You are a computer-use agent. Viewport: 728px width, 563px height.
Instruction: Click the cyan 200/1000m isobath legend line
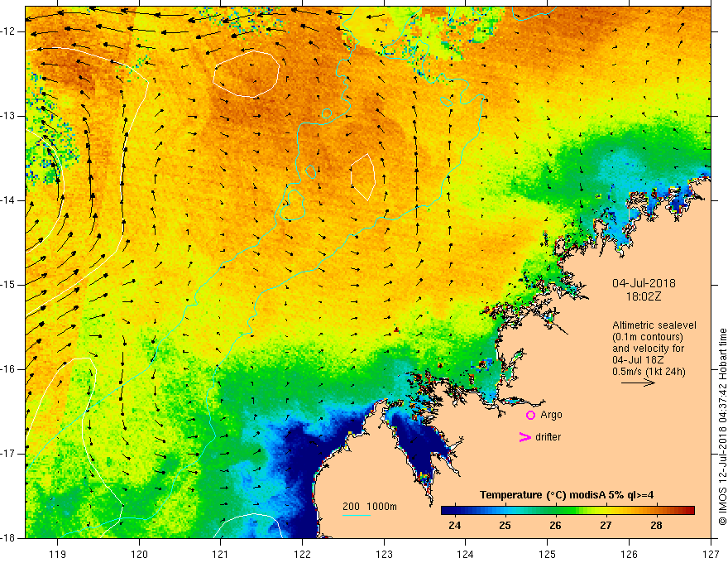point(357,515)
